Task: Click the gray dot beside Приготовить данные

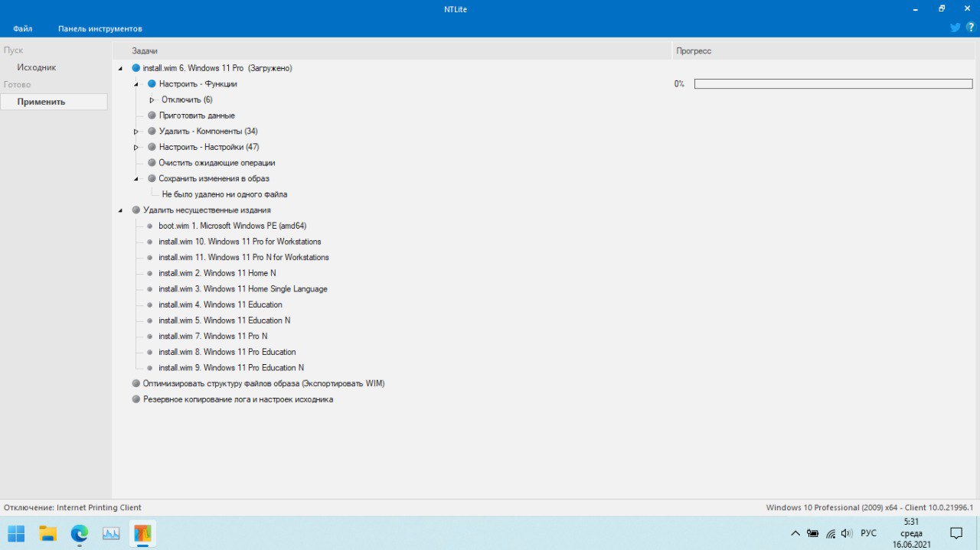Action: [x=152, y=116]
